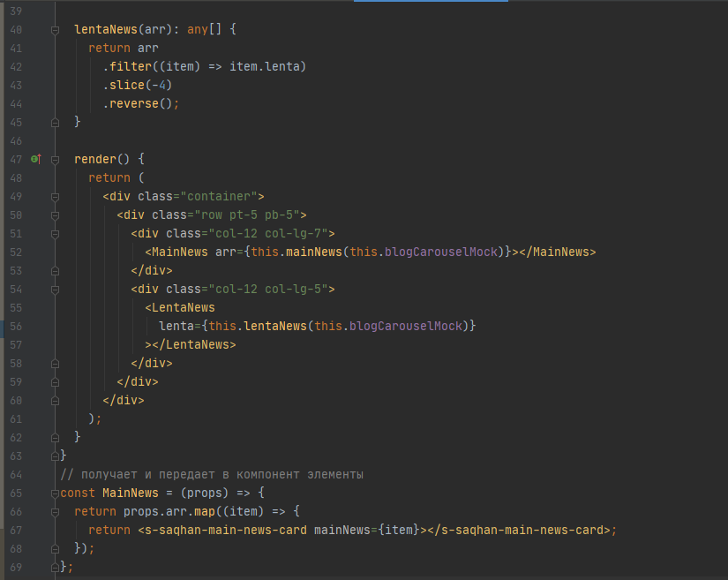Click the fold end marker on line 68
Screen dimensions: 728x580
tap(55, 549)
